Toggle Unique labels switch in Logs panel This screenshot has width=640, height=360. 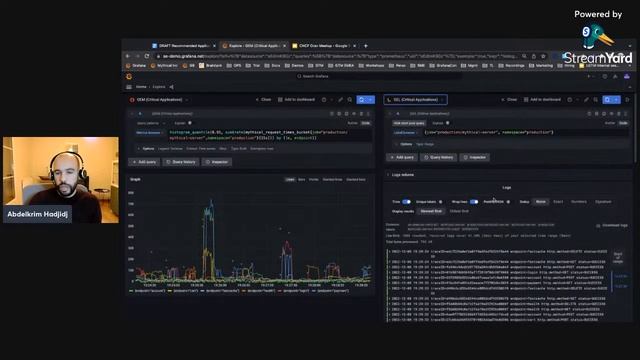tap(440, 202)
